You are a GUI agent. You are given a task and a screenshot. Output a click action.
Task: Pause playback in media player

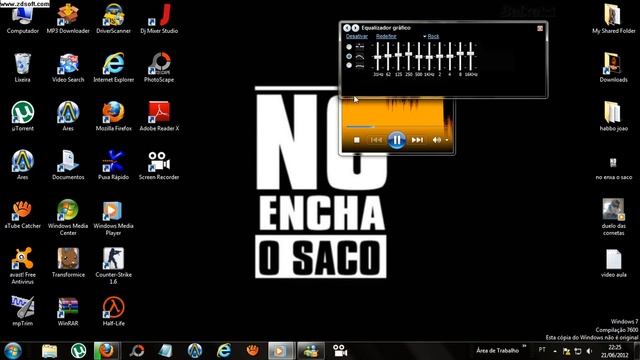pyautogui.click(x=396, y=140)
